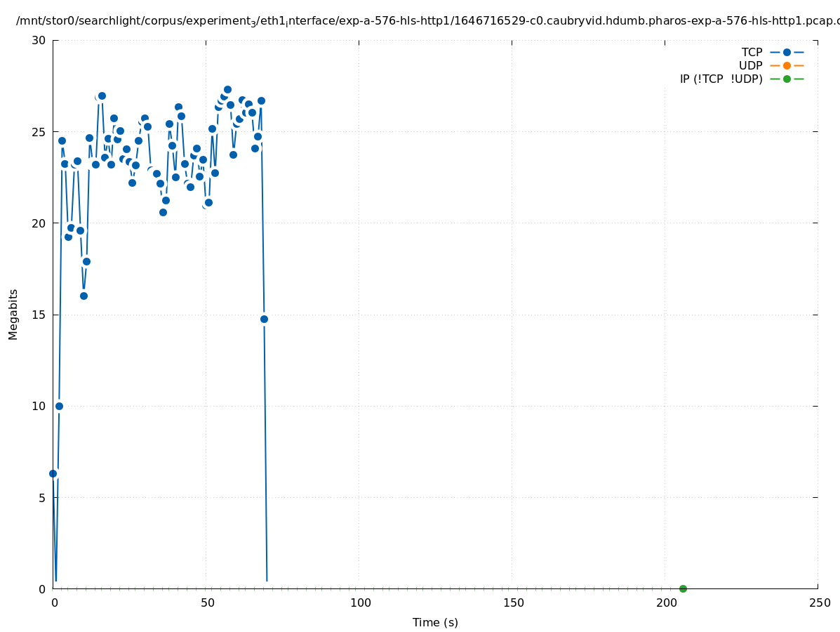Screen dimensions: 840x632
Task: Click the orange UDP legend marker
Action: pos(787,65)
